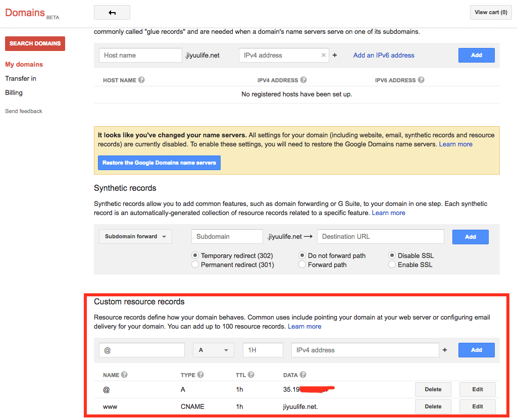Click help icon next to IPV4 ADDRESS
The width and height of the screenshot is (517, 420).
(x=303, y=80)
